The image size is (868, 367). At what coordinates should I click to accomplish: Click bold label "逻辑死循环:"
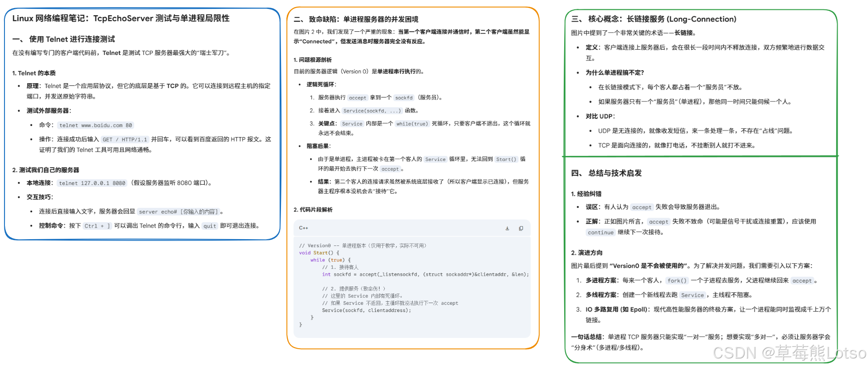click(x=321, y=84)
